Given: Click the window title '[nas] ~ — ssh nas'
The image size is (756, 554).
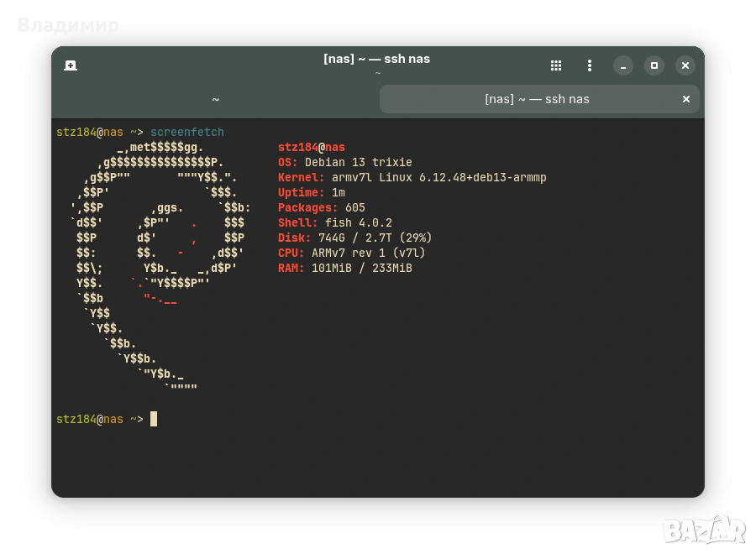Looking at the screenshot, I should [x=376, y=59].
